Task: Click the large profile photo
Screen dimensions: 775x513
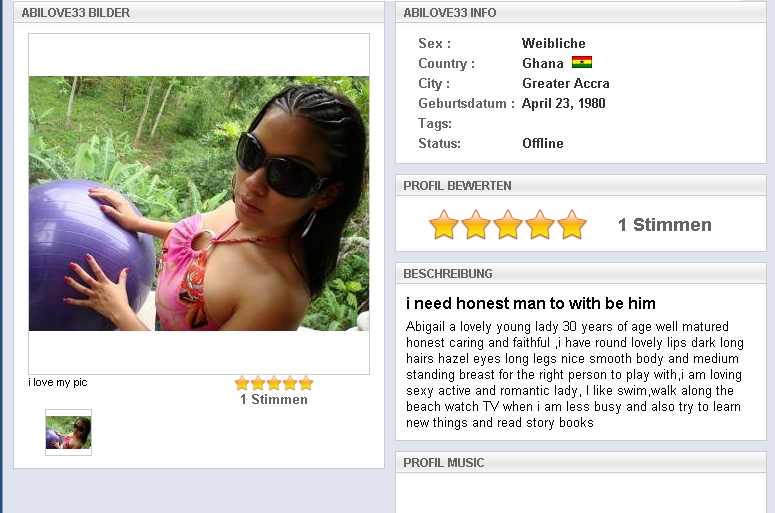Action: 199,203
